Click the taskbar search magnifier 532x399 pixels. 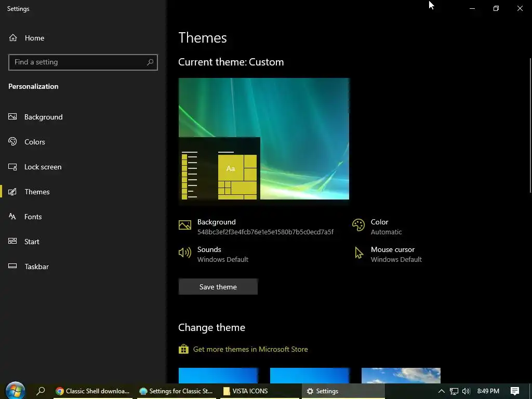pos(41,391)
